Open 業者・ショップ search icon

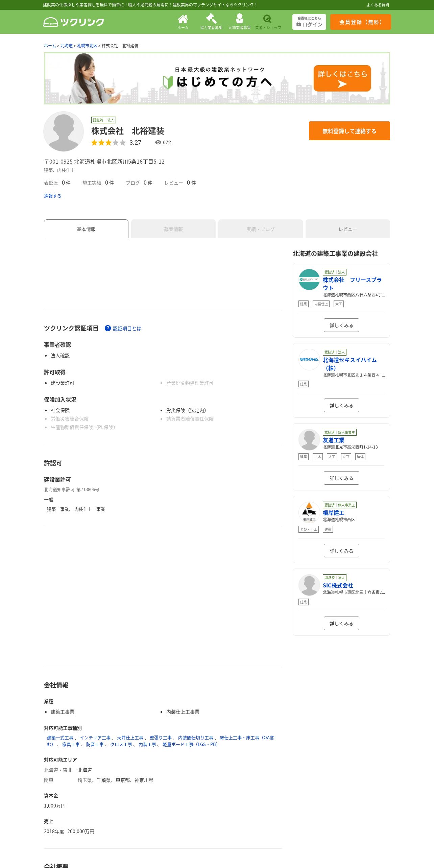pyautogui.click(x=267, y=19)
